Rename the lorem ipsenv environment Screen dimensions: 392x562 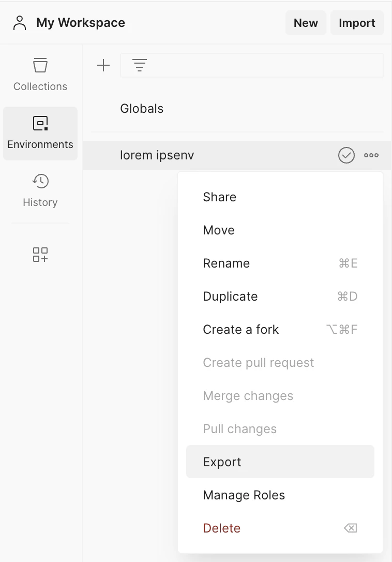(x=226, y=263)
